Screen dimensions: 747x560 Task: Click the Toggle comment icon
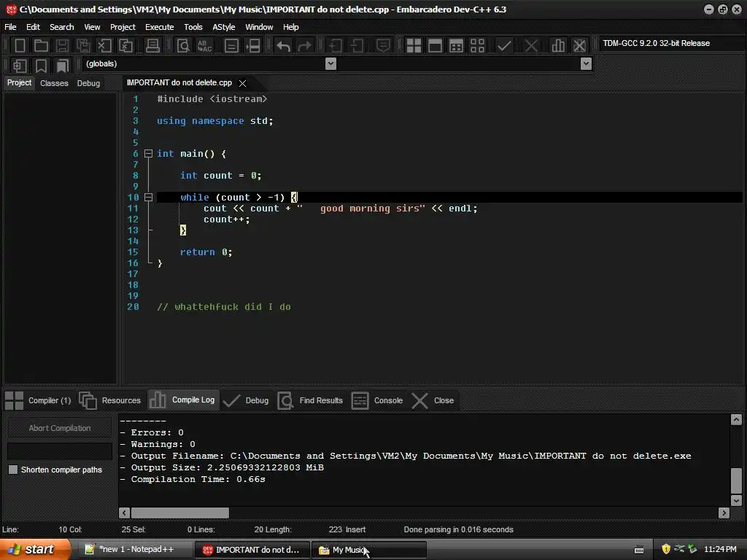click(383, 46)
